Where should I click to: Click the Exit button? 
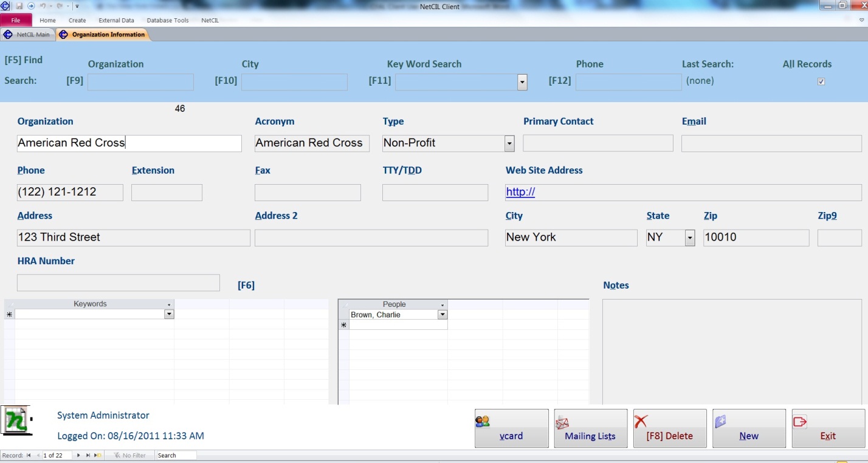pos(828,428)
